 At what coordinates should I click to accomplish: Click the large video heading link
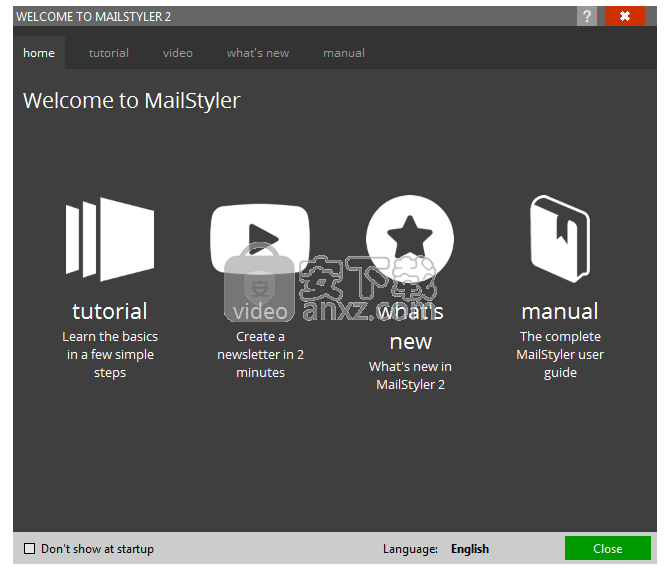[260, 311]
